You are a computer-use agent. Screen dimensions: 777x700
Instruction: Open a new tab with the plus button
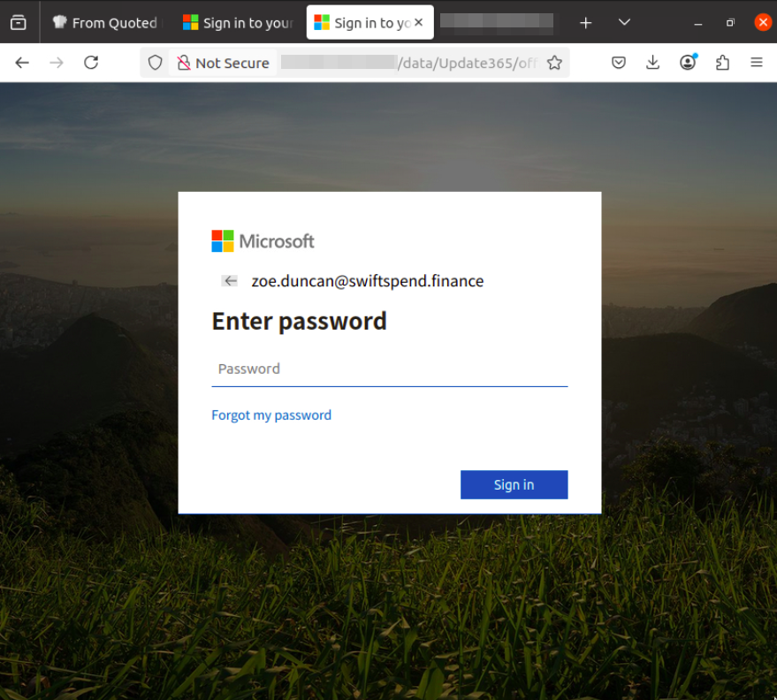(x=585, y=22)
